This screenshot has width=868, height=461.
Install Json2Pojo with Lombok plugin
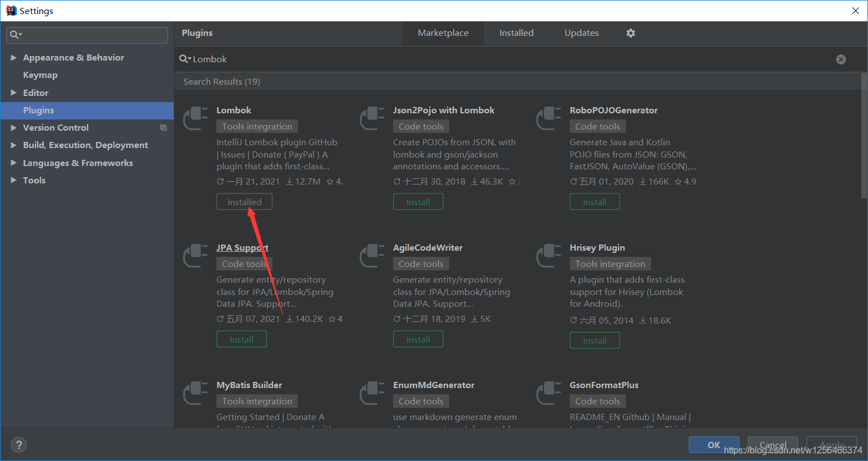tap(418, 202)
